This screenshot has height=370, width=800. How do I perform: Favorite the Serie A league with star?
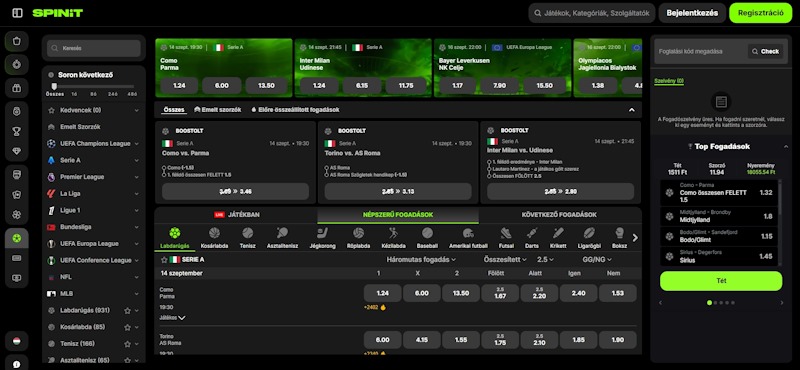click(x=164, y=259)
